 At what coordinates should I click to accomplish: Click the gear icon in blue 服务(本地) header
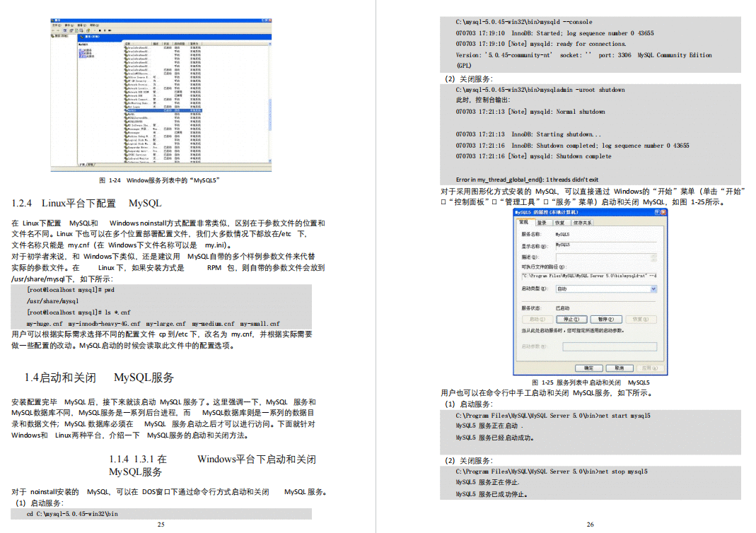coord(81,37)
